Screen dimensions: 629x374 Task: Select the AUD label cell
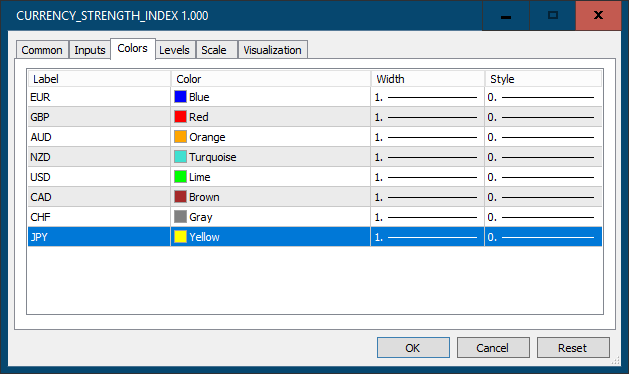point(99,137)
